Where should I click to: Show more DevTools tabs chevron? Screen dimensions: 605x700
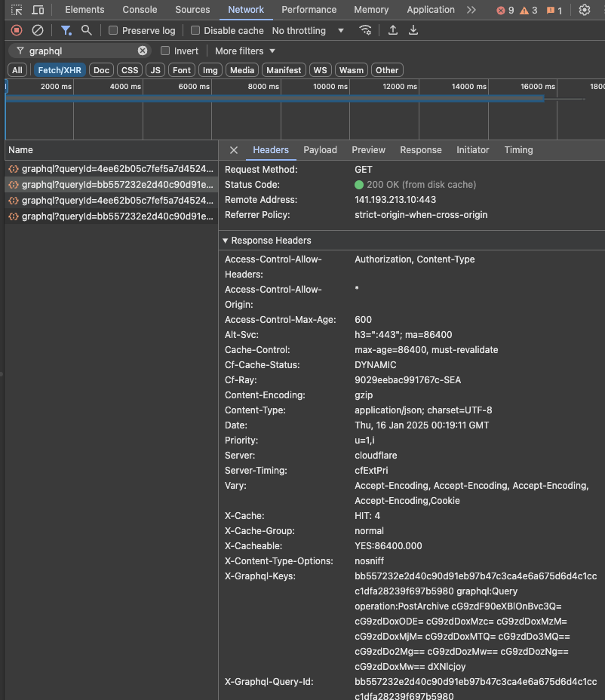point(471,9)
